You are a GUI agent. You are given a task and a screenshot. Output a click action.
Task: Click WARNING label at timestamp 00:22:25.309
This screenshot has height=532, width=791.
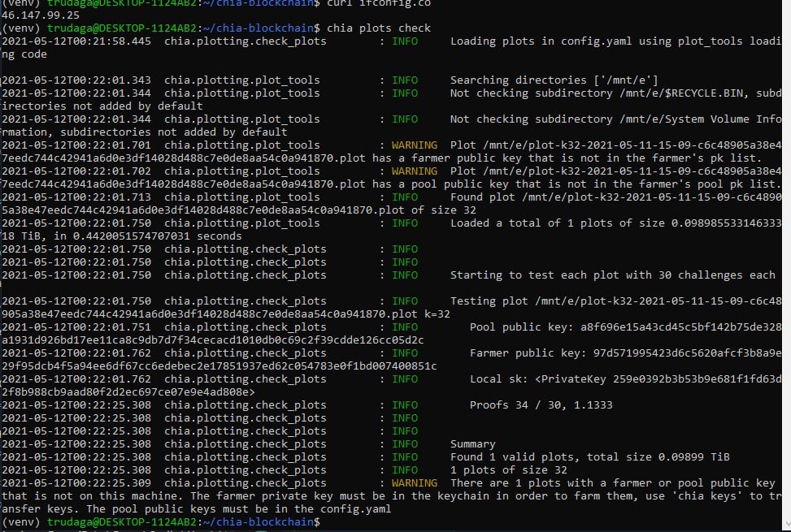(414, 483)
